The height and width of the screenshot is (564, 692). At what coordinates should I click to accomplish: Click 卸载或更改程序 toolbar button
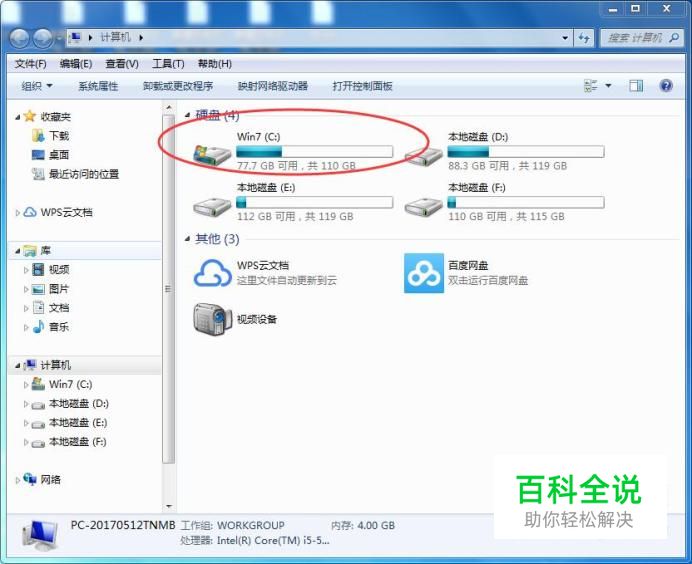point(178,86)
